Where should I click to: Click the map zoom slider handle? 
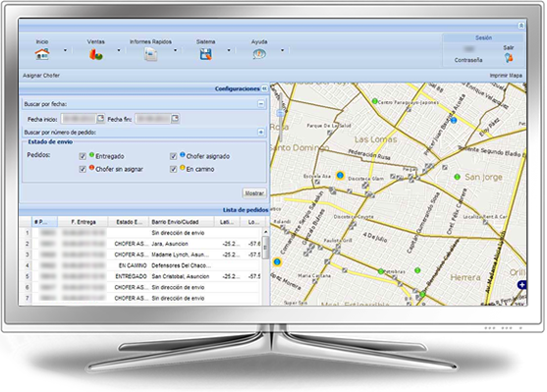[x=281, y=113]
